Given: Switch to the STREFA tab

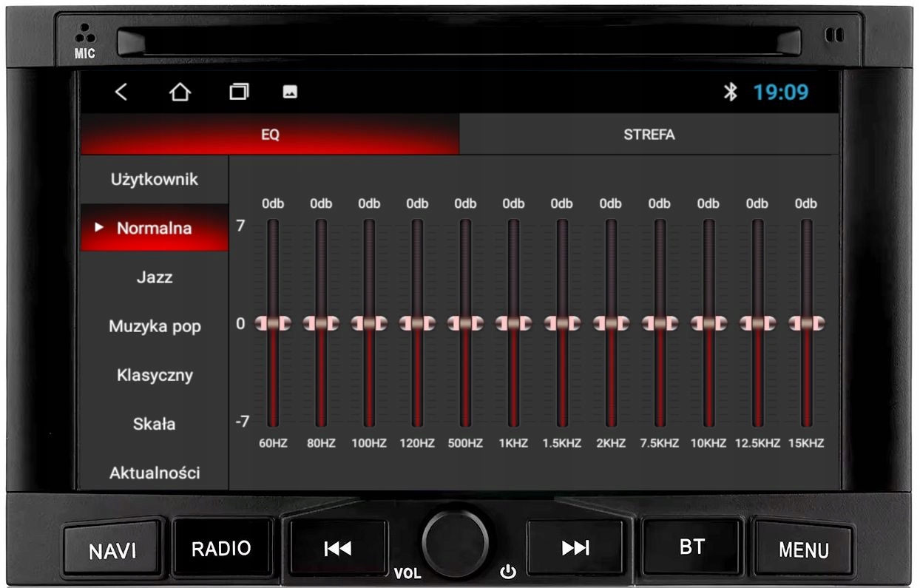Looking at the screenshot, I should coord(649,135).
